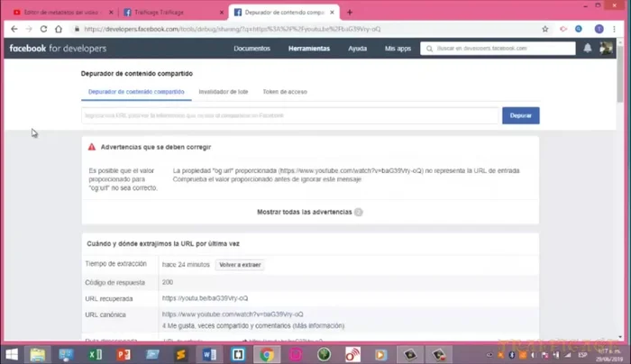The width and height of the screenshot is (631, 364).
Task: Open the Token de acceso tab
Action: pos(284,92)
